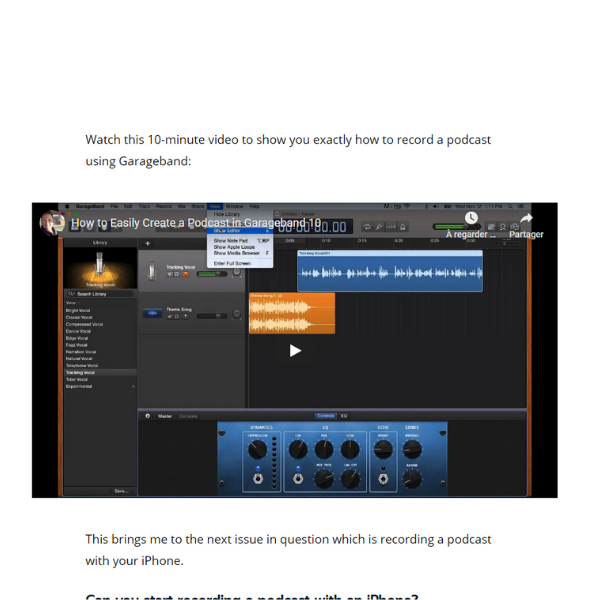Click the cycle loop icon in GarageBand toolbar
The image size is (600, 600).
point(367,227)
